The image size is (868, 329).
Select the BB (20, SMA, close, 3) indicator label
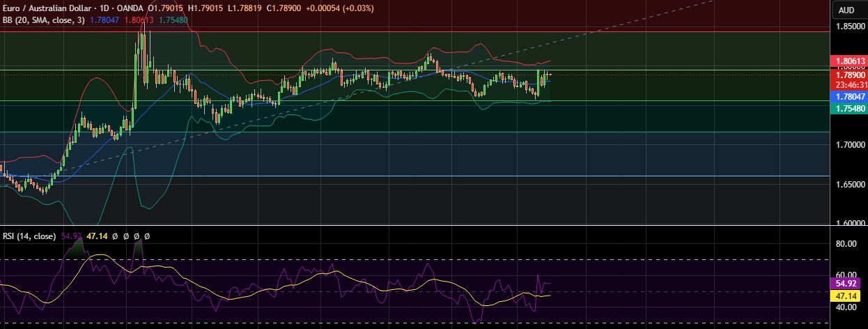(42, 20)
